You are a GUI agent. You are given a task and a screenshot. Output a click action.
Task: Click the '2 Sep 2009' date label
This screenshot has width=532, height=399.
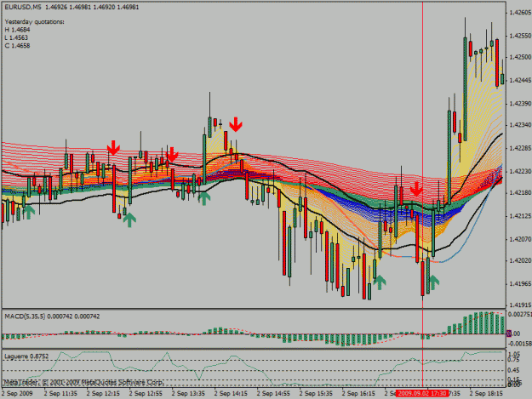point(17,393)
